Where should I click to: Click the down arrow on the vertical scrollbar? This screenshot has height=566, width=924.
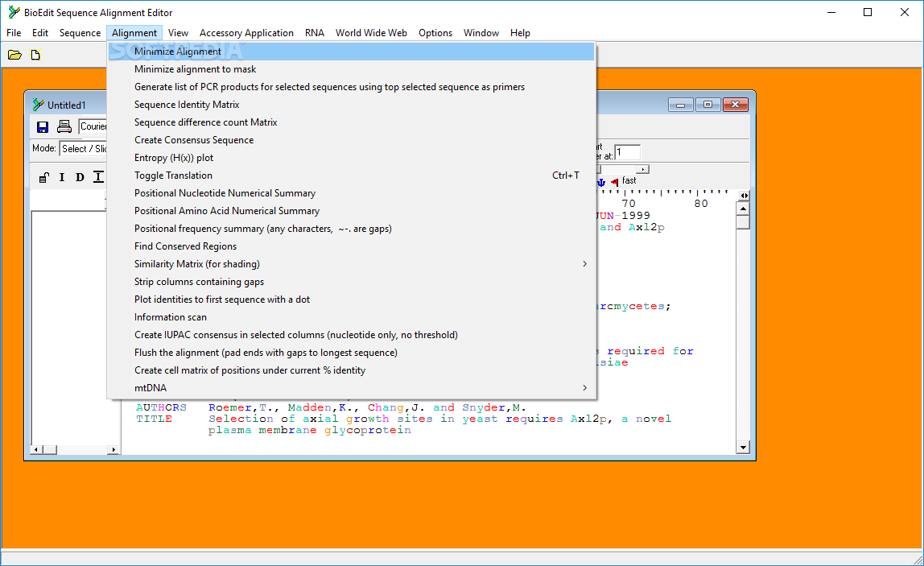click(743, 448)
